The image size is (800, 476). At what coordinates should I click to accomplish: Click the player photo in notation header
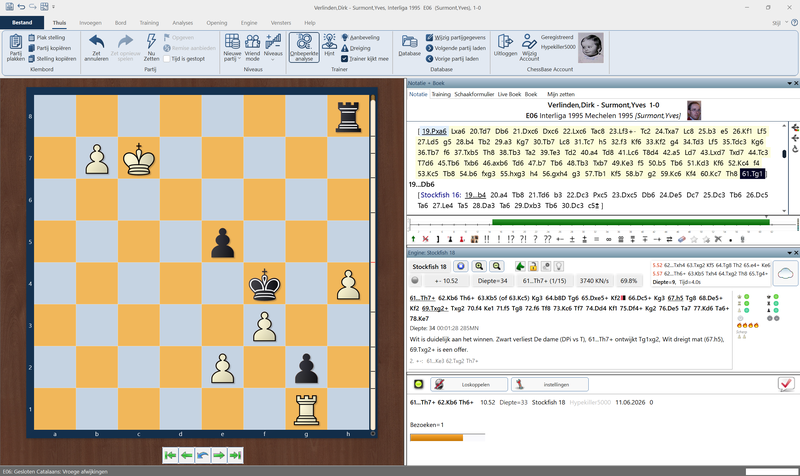(694, 110)
